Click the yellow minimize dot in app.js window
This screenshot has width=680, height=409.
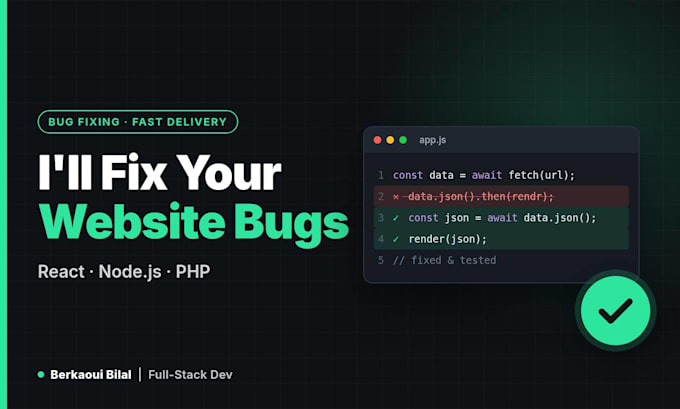(x=390, y=140)
